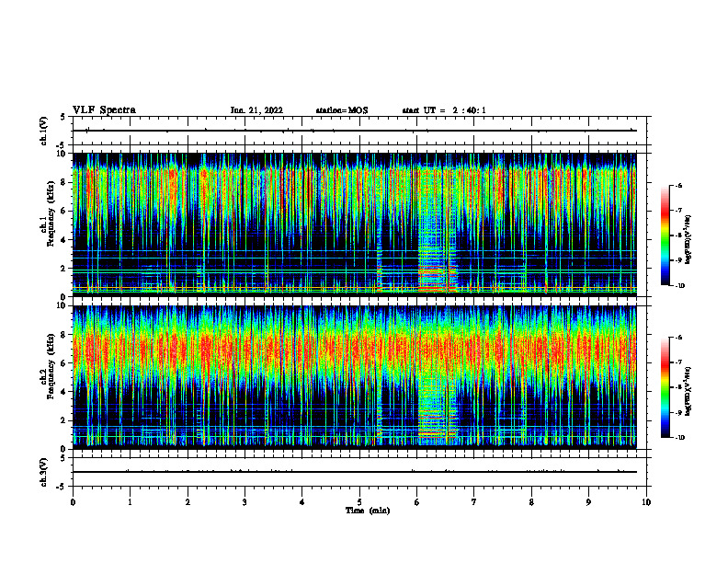Click time axis tick label "6"
This screenshot has width=728, height=563.
coord(416,502)
